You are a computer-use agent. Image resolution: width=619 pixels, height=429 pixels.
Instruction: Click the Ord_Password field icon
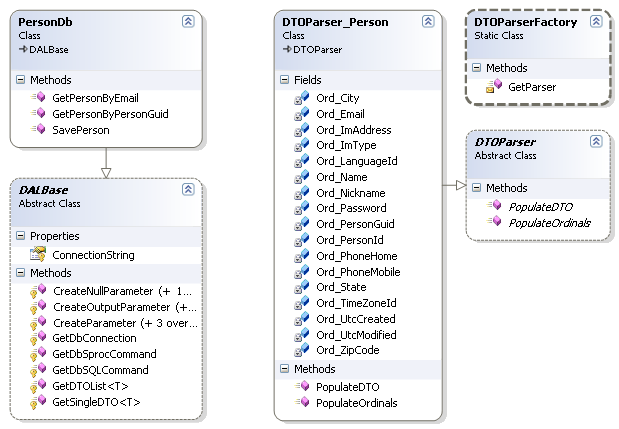point(300,208)
